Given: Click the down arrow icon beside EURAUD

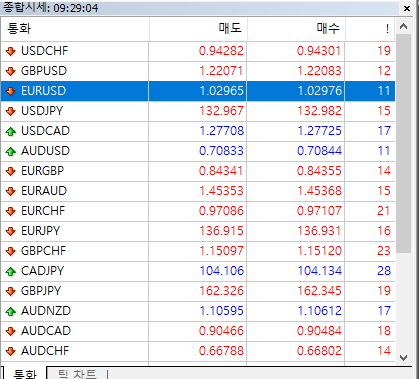Looking at the screenshot, I should 11,191.
